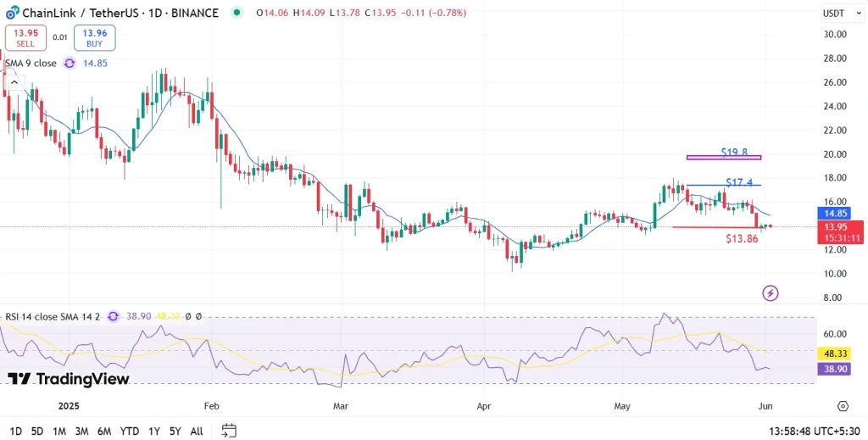The height and width of the screenshot is (440, 868).
Task: Open the RSI 14 indicator settings icon
Action: point(113,316)
